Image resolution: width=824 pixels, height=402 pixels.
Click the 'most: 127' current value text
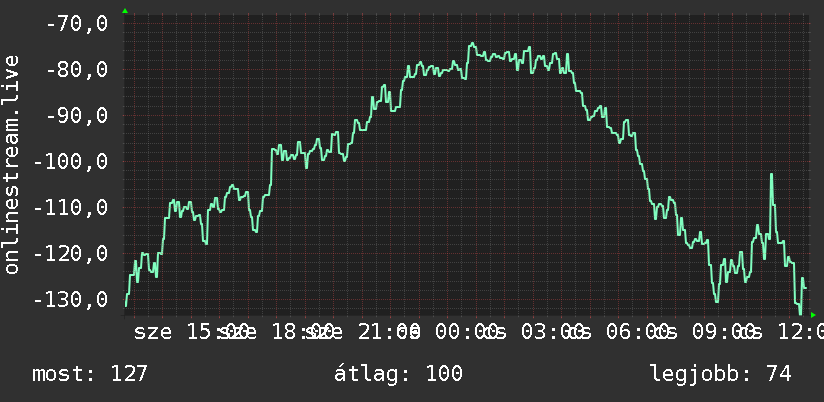[x=90, y=374]
